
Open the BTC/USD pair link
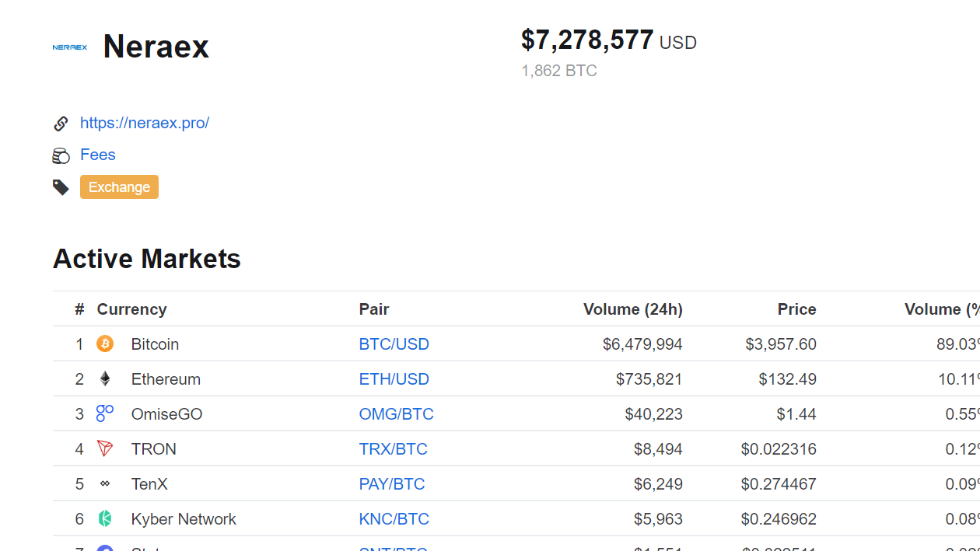point(394,344)
